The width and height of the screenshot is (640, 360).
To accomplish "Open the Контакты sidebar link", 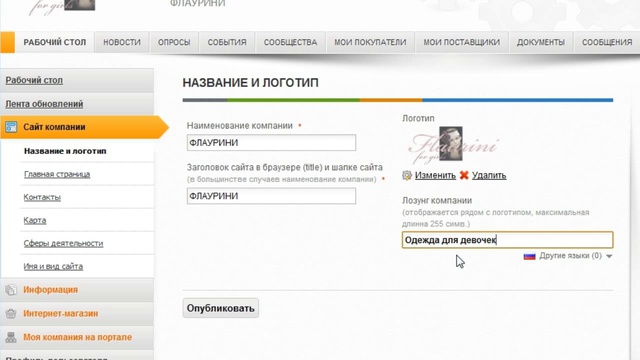I will coord(42,197).
